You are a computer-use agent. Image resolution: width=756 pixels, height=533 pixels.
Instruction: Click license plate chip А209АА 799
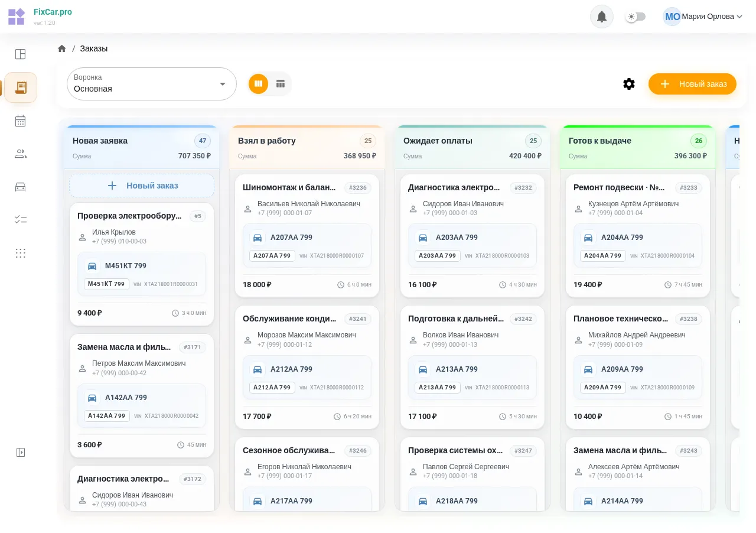(x=603, y=388)
